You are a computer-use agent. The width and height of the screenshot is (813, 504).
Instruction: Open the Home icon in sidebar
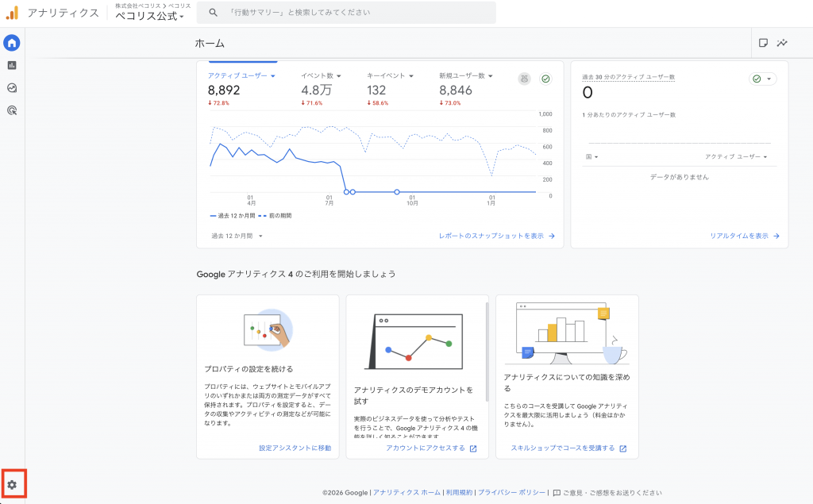12,43
